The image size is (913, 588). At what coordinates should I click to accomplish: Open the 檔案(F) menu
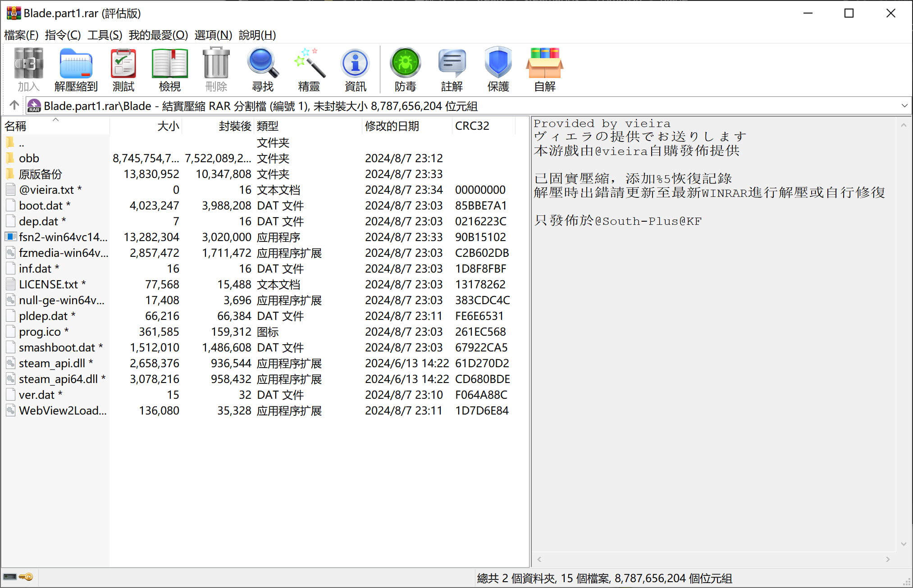[21, 35]
